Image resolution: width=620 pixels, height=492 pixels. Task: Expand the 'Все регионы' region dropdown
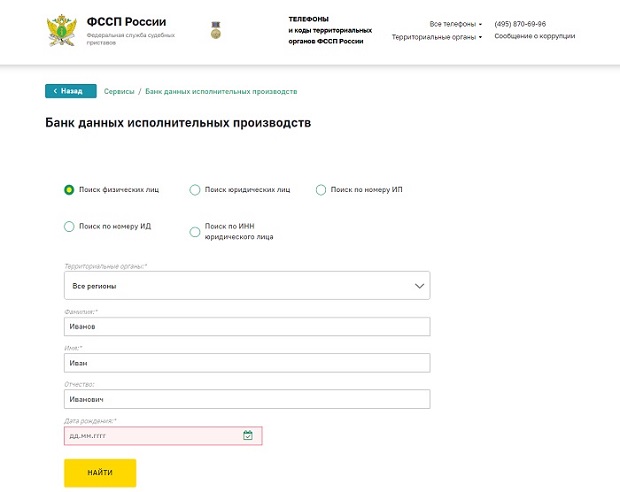[x=246, y=286]
